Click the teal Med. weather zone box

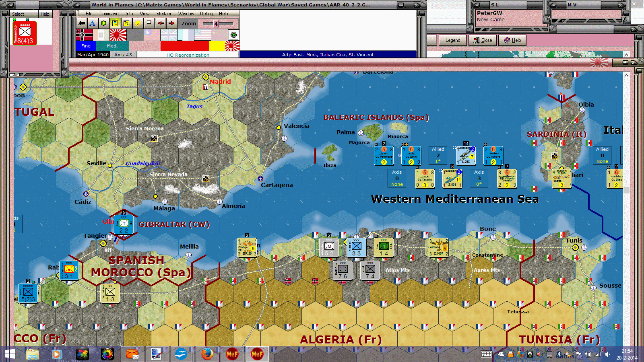pyautogui.click(x=112, y=46)
